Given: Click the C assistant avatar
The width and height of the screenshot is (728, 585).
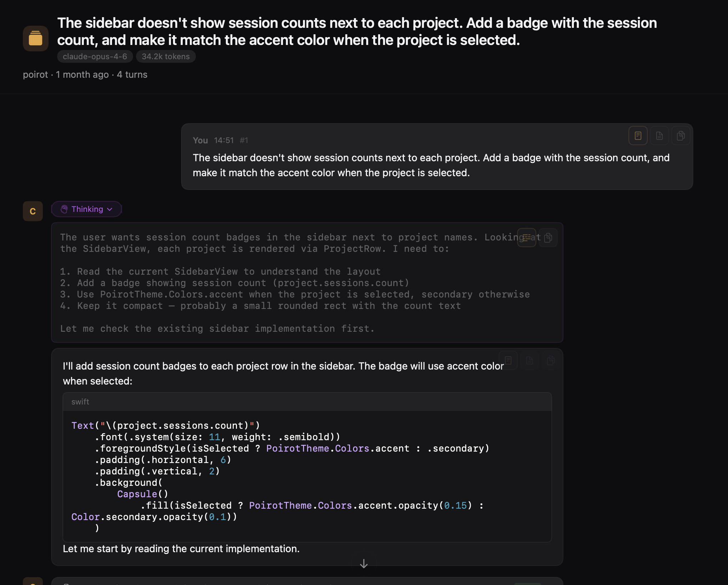Looking at the screenshot, I should (x=32, y=211).
